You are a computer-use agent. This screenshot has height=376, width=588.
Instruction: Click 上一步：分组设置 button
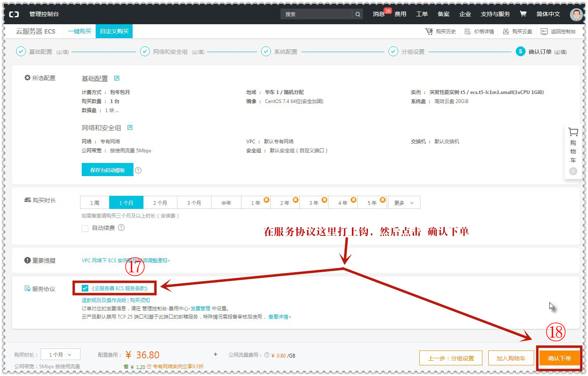pyautogui.click(x=451, y=358)
